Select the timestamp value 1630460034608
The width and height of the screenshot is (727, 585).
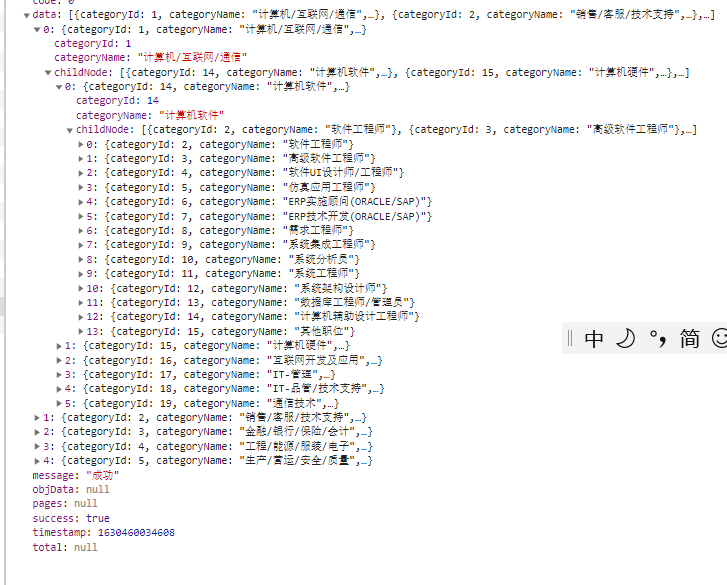[136, 533]
